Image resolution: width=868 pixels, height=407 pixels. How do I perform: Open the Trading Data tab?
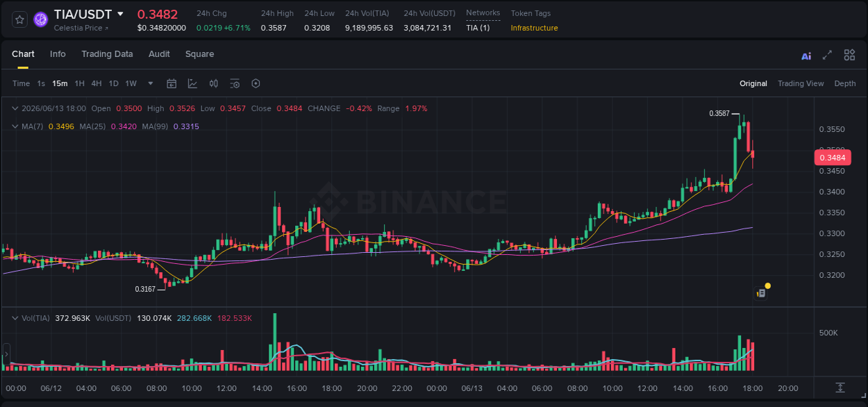pyautogui.click(x=107, y=54)
